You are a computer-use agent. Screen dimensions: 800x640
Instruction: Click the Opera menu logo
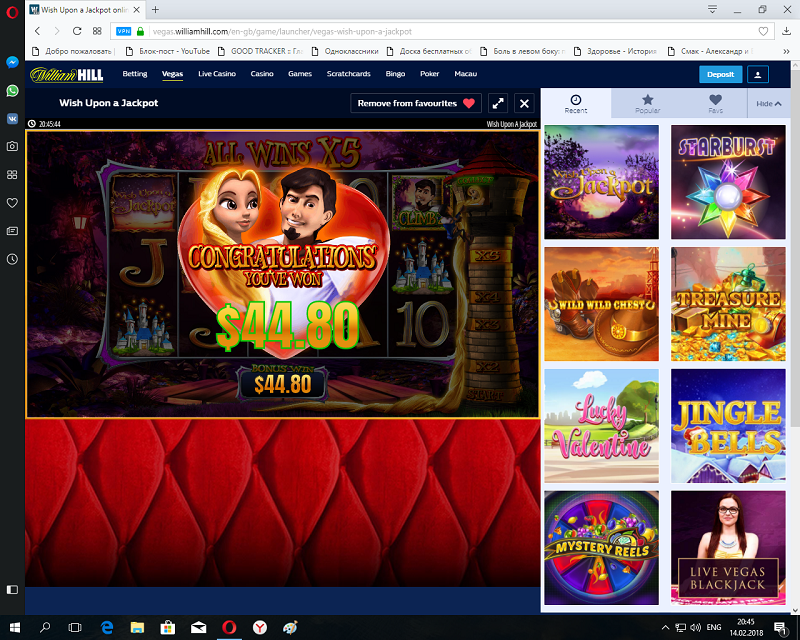click(x=12, y=11)
